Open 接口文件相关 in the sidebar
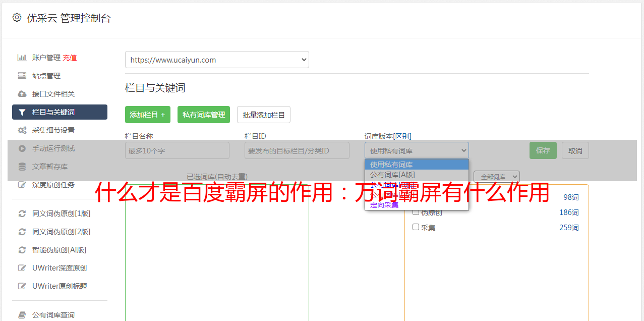Image resolution: width=644 pixels, height=321 pixels. click(53, 94)
